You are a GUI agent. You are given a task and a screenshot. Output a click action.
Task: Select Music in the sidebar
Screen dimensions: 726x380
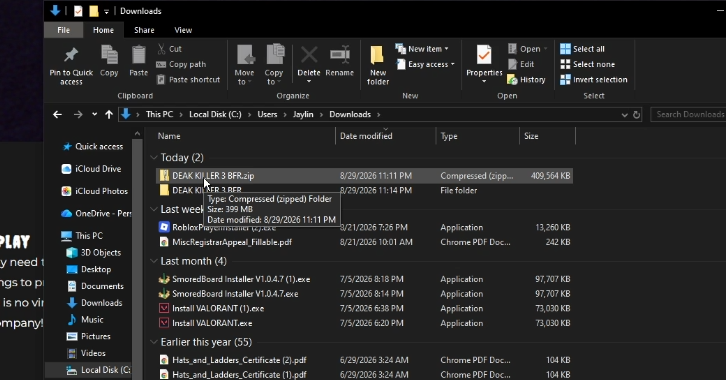point(85,320)
